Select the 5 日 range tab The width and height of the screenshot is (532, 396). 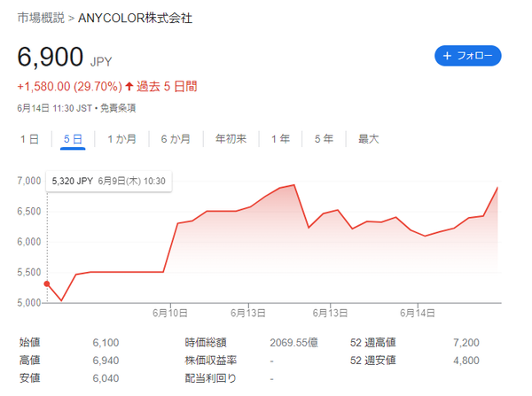(73, 139)
